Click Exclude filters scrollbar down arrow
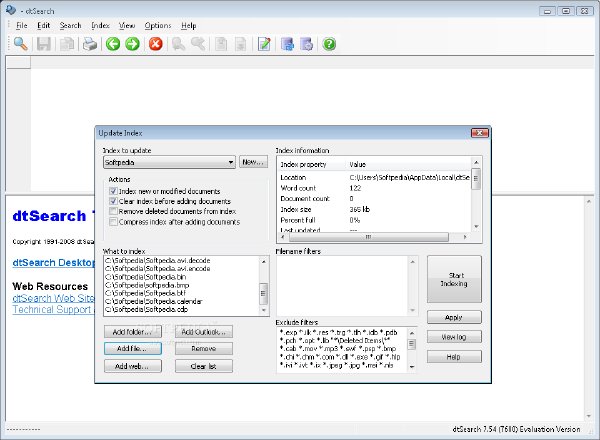 click(412, 367)
